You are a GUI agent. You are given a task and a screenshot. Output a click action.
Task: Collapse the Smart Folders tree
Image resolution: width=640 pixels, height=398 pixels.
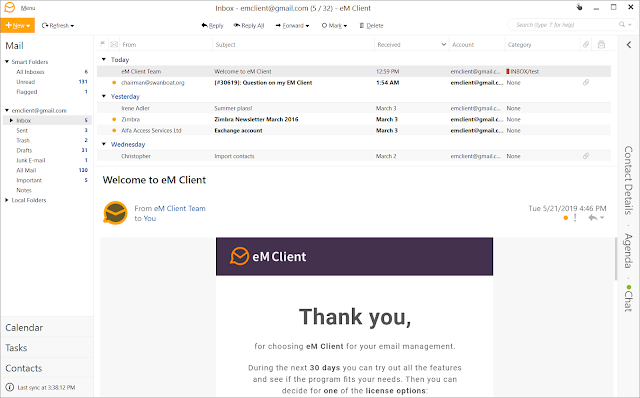7,62
